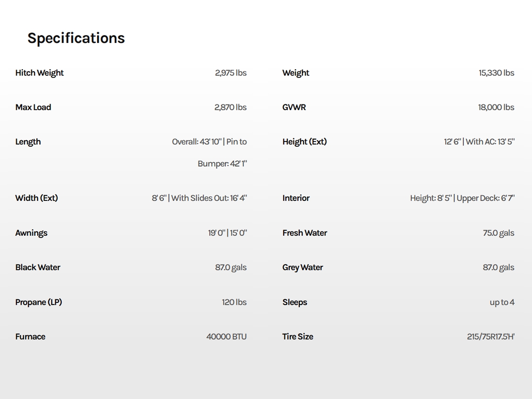Click the Width (Ext) label
The height and width of the screenshot is (399, 532).
(37, 198)
